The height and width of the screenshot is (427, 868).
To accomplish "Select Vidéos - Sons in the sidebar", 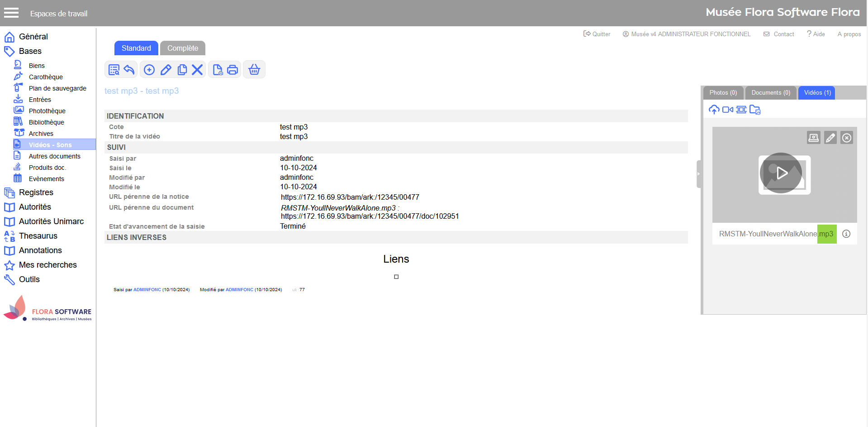I will pyautogui.click(x=54, y=144).
